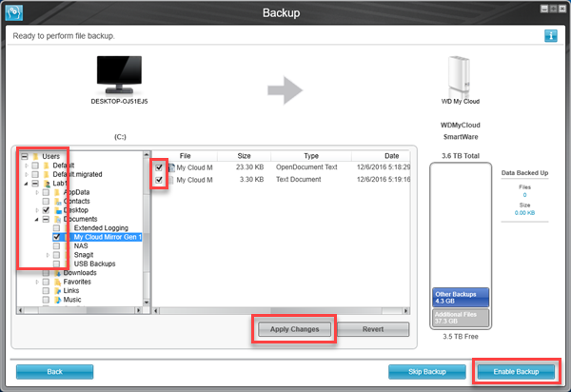This screenshot has height=392, width=571.
Task: Click the folder tree vertical scrollbar
Action: pyautogui.click(x=147, y=228)
